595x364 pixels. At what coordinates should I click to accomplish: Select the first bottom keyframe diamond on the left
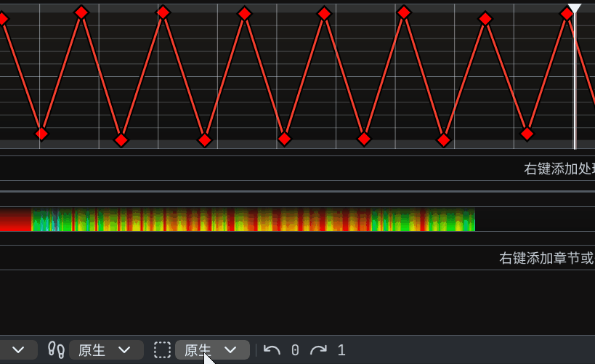(41, 134)
